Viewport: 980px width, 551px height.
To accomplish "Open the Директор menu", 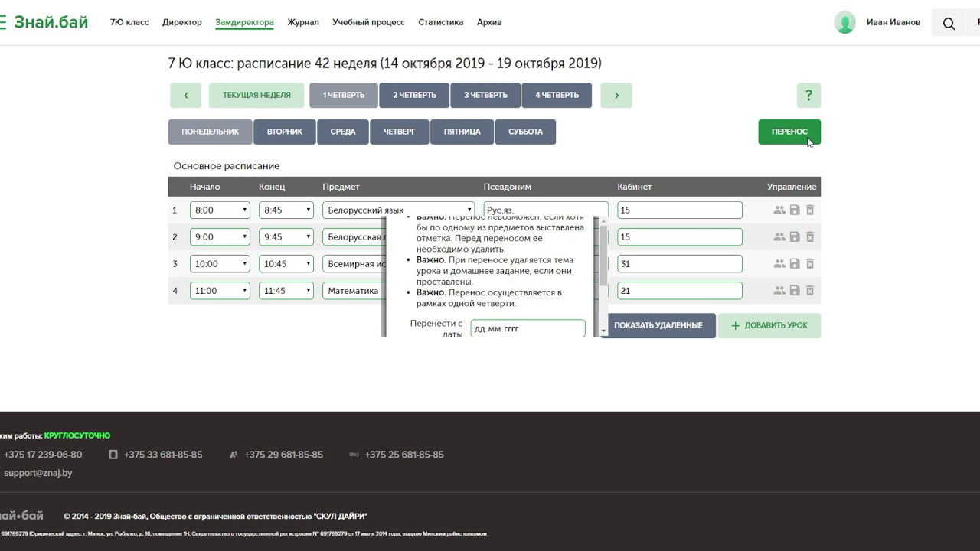I will click(182, 22).
